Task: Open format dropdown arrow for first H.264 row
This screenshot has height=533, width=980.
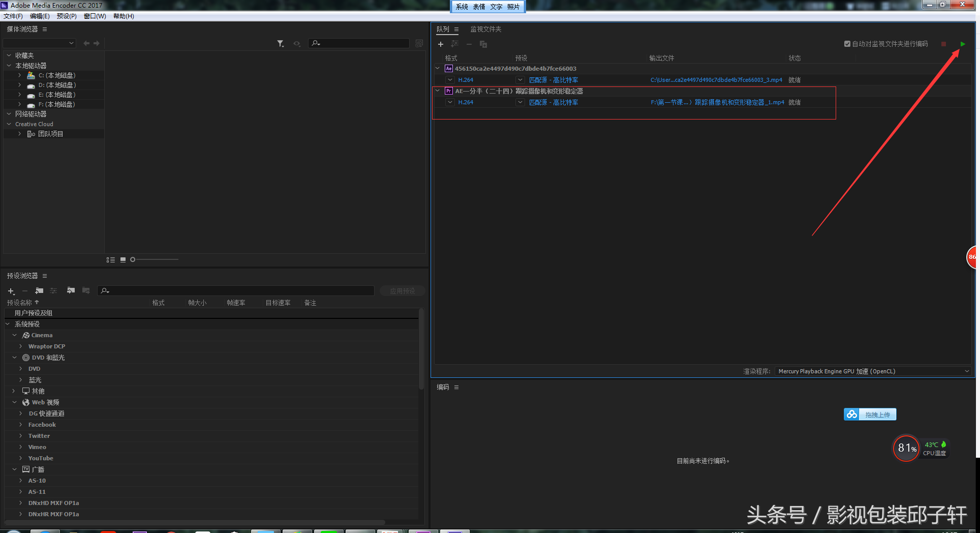Action: (450, 80)
